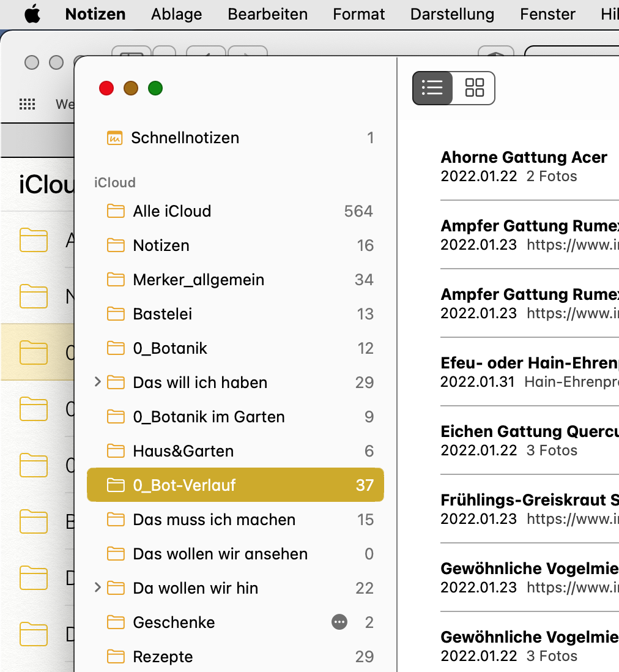
Task: Select the 0_Botanik folder
Action: (235, 348)
